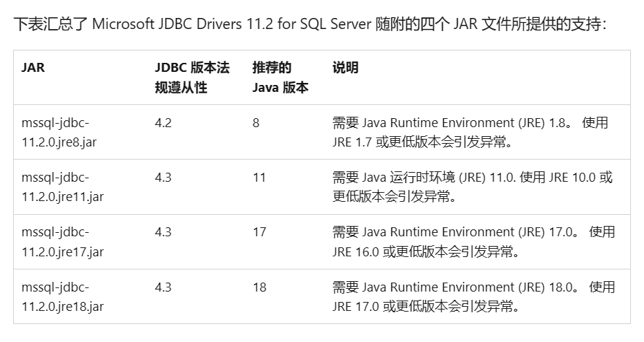Select the description requiring JRE 17.0

point(474,241)
